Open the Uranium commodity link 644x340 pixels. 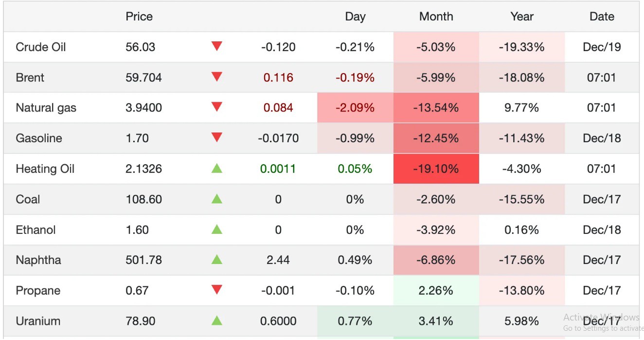coord(38,321)
